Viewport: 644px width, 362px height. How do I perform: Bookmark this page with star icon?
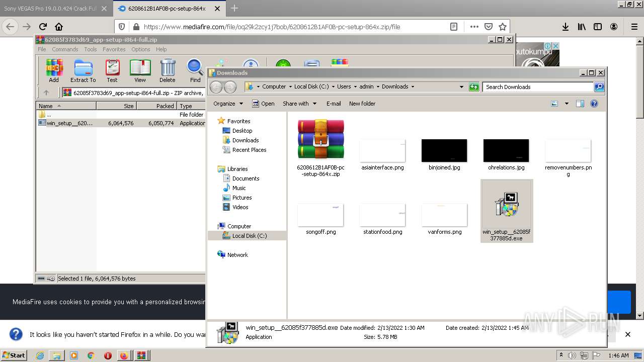502,27
